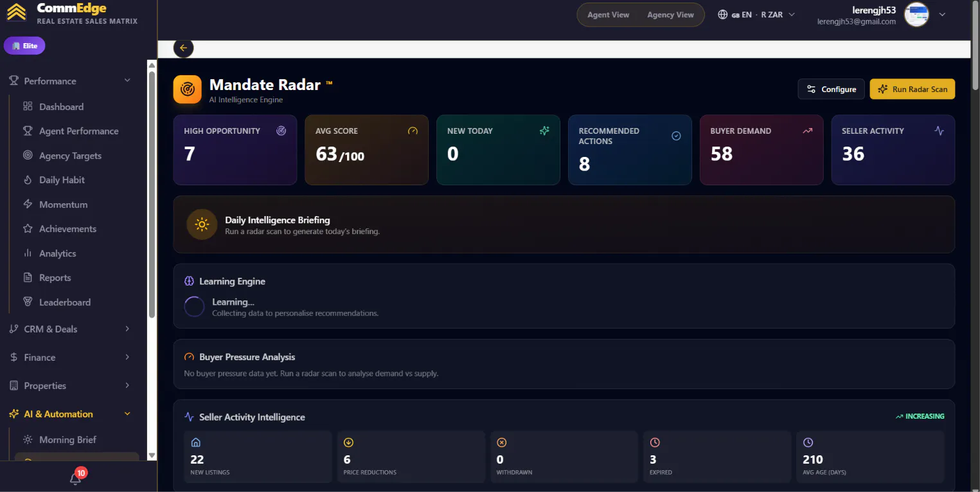Click the house icon above New Listings

pos(196,442)
